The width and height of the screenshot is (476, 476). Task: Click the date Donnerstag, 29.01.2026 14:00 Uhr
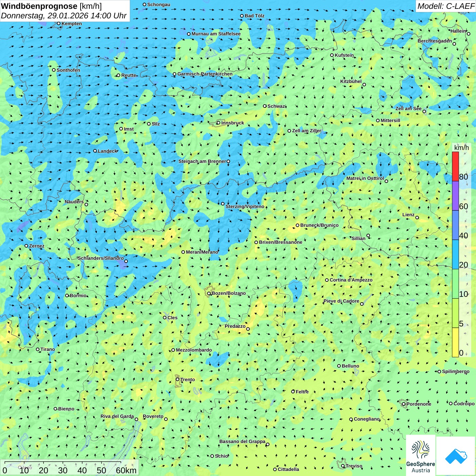(64, 16)
